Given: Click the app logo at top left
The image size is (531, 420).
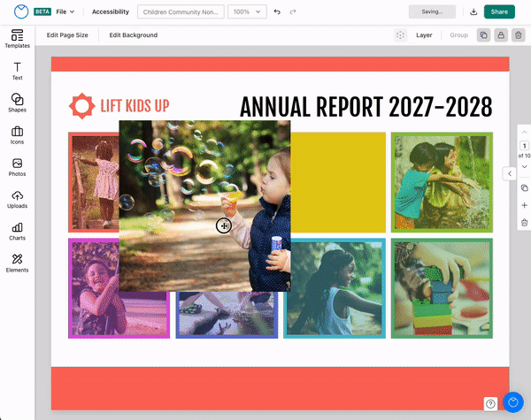Looking at the screenshot, I should 21,11.
